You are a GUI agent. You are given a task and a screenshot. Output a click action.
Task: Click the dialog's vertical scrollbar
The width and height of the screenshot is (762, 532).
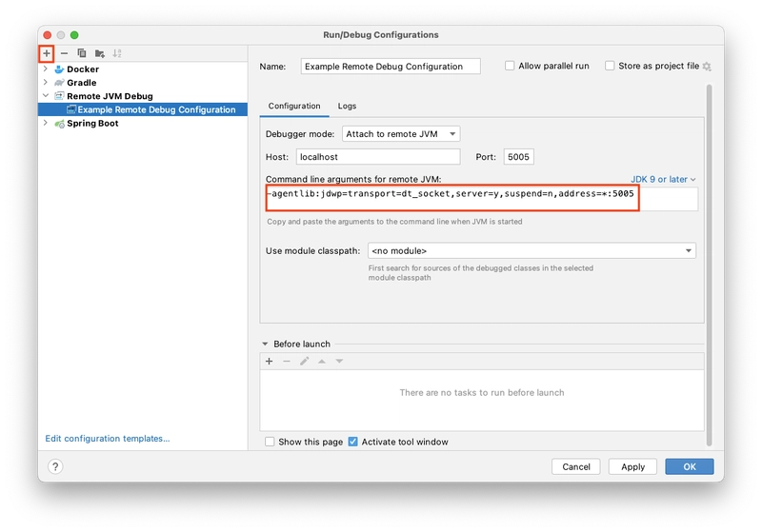point(709,265)
